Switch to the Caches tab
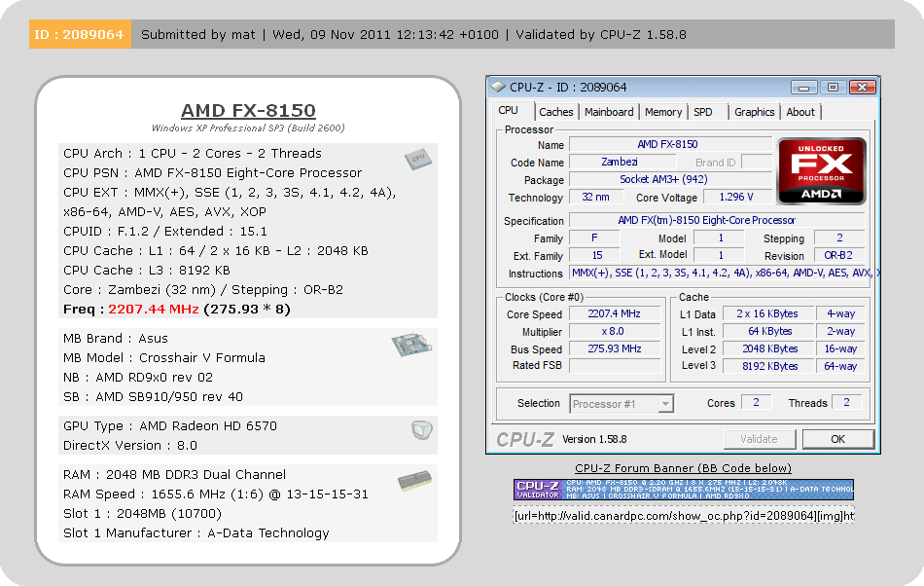924x586 pixels. pos(555,112)
